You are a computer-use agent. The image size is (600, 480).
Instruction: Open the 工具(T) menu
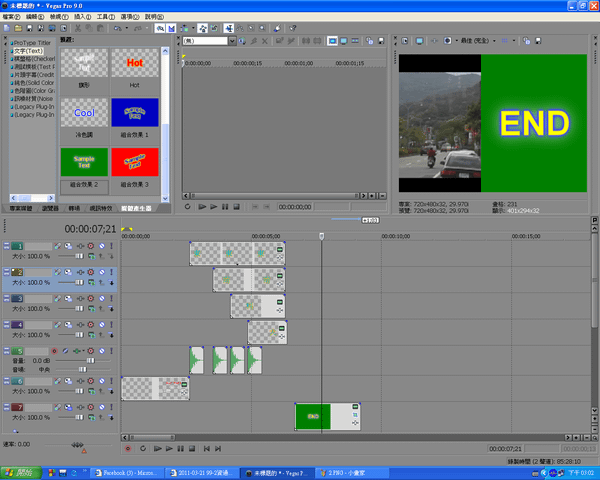click(x=106, y=17)
